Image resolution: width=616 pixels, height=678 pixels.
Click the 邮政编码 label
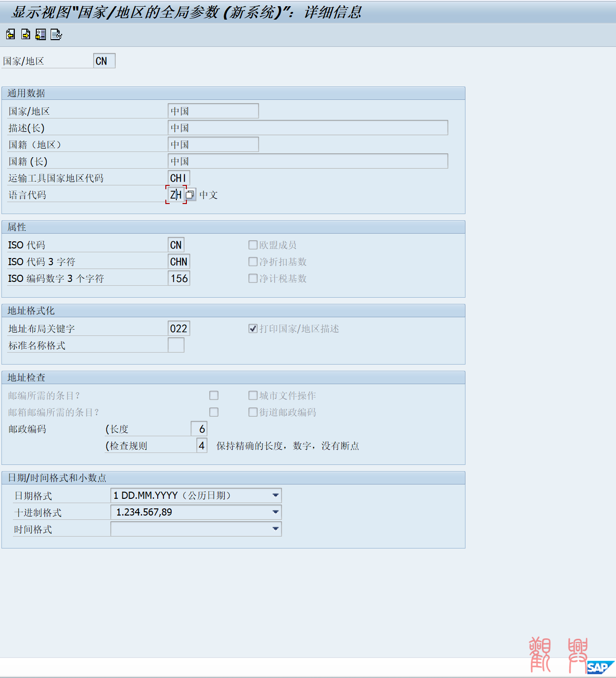point(27,429)
